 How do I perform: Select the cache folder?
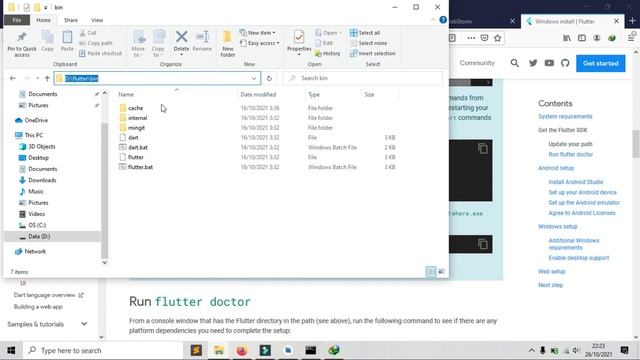click(x=136, y=108)
